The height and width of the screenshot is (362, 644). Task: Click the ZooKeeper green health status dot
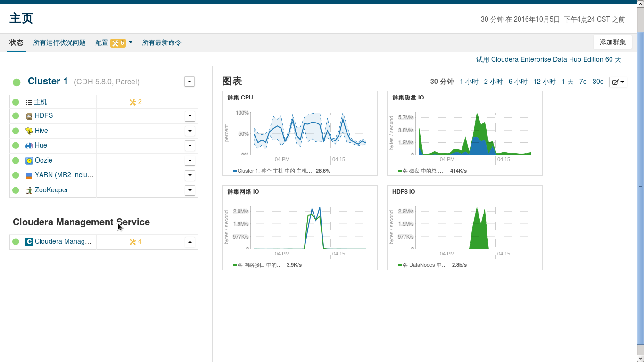tap(16, 190)
